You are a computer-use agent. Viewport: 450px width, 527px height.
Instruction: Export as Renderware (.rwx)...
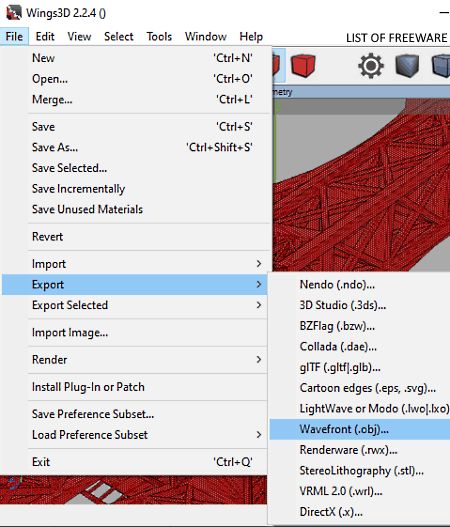[360, 450]
